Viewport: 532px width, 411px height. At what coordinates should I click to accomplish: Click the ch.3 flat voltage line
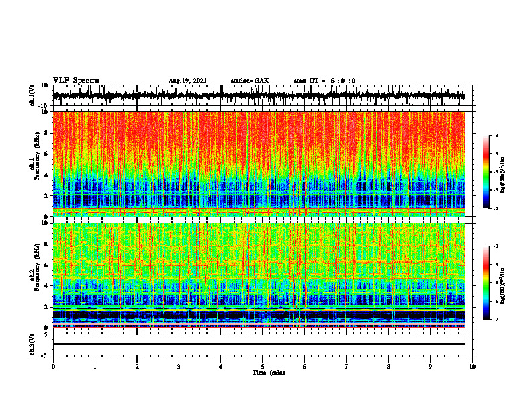click(x=259, y=344)
